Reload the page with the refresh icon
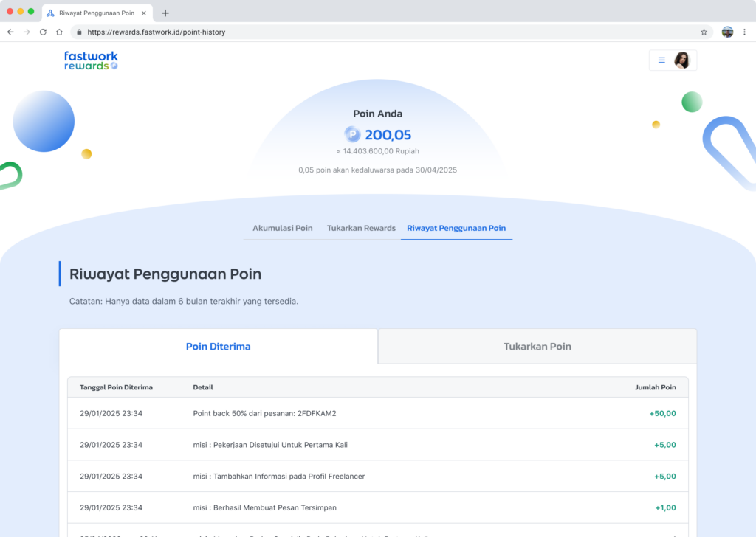The height and width of the screenshot is (537, 756). (43, 32)
